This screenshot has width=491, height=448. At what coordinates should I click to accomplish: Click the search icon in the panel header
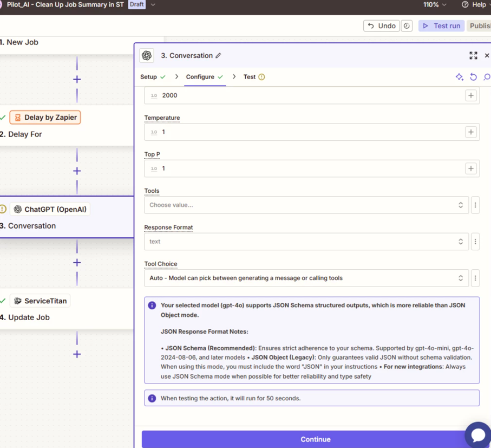pyautogui.click(x=487, y=77)
